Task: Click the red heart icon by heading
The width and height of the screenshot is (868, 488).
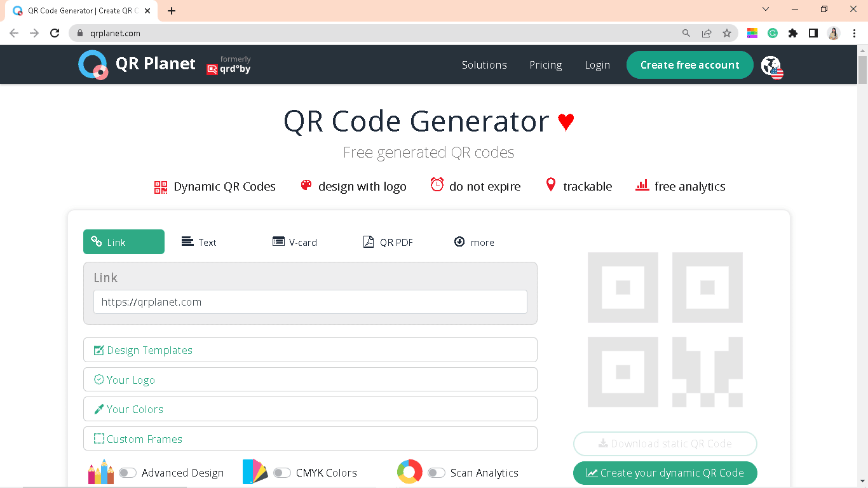Action: [x=566, y=121]
